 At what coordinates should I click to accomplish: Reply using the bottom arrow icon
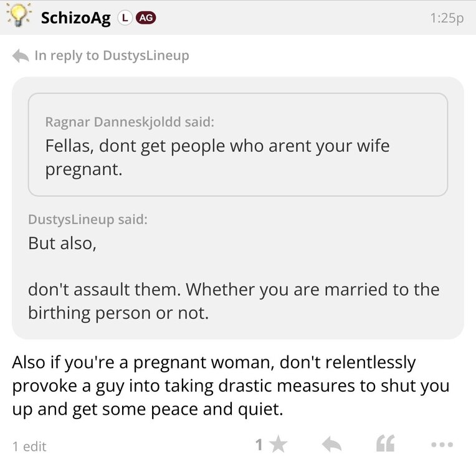(x=332, y=445)
